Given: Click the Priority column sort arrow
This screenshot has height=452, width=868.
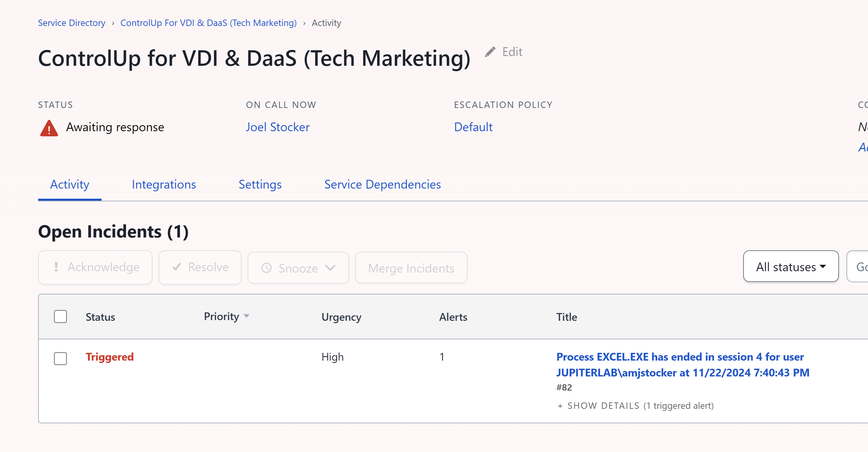Looking at the screenshot, I should 247,316.
